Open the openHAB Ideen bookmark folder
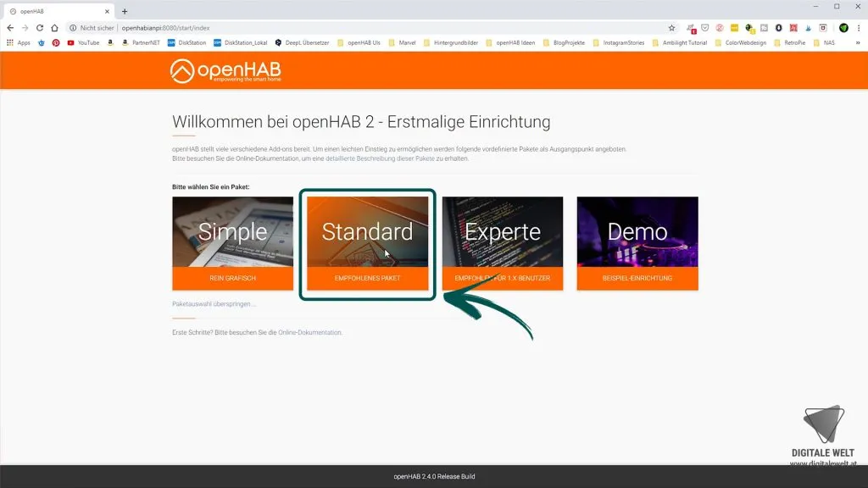 tap(510, 42)
